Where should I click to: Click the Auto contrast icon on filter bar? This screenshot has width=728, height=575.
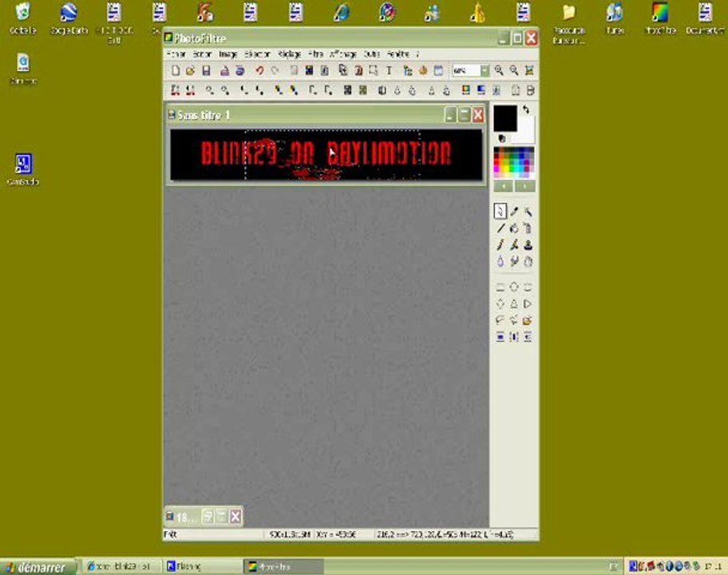190,90
